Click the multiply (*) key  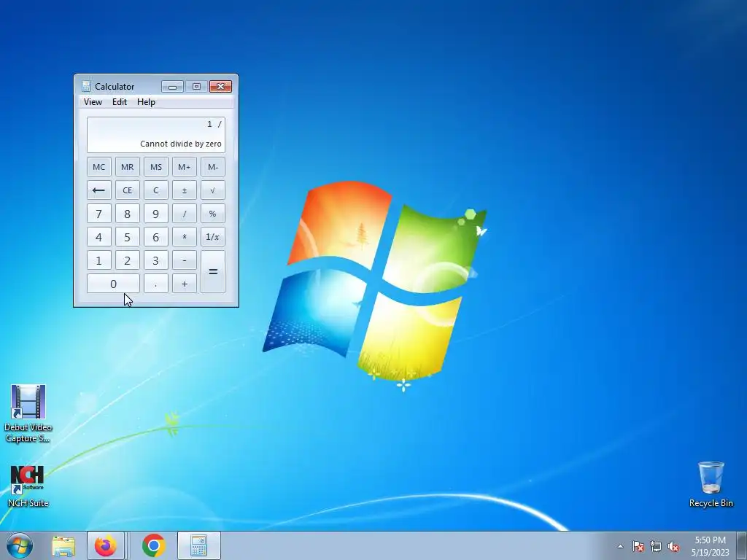coord(185,237)
